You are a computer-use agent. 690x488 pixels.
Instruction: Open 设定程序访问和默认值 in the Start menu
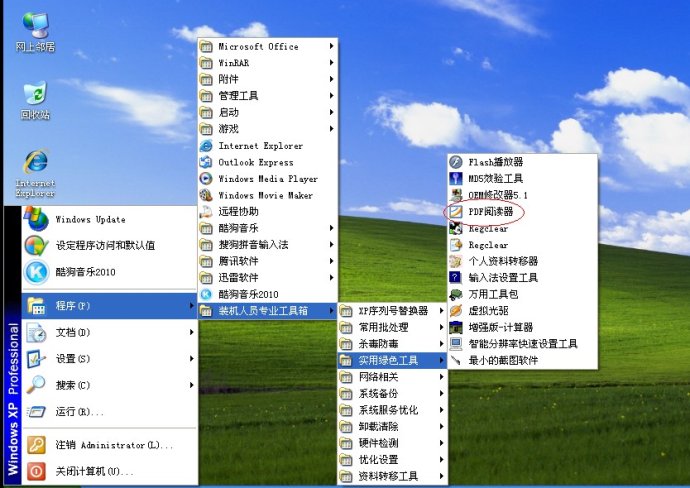pos(109,245)
